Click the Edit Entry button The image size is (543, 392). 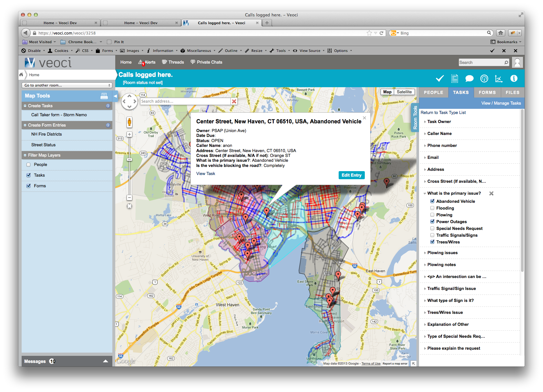(351, 175)
